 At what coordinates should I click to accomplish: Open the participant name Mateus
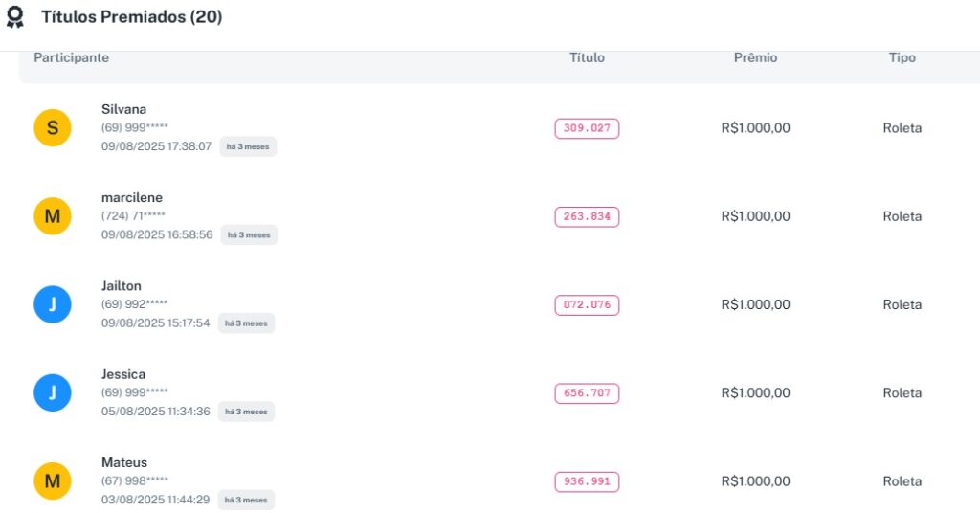[x=124, y=462]
